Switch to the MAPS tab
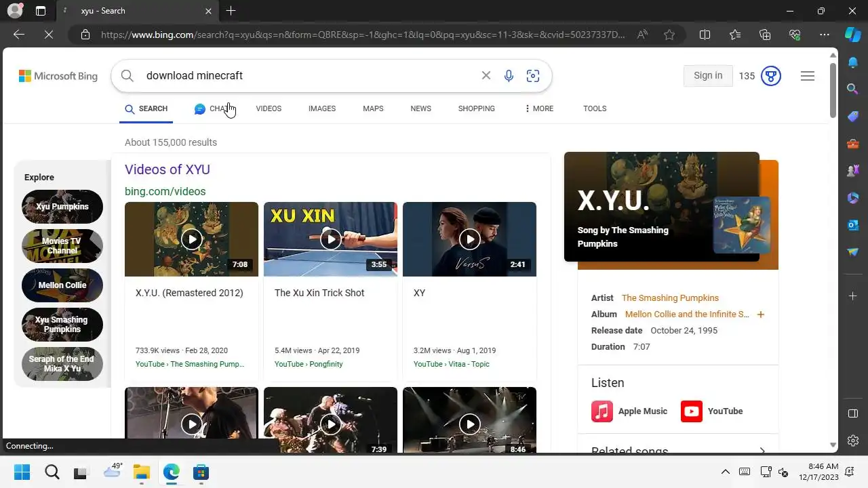 click(373, 108)
